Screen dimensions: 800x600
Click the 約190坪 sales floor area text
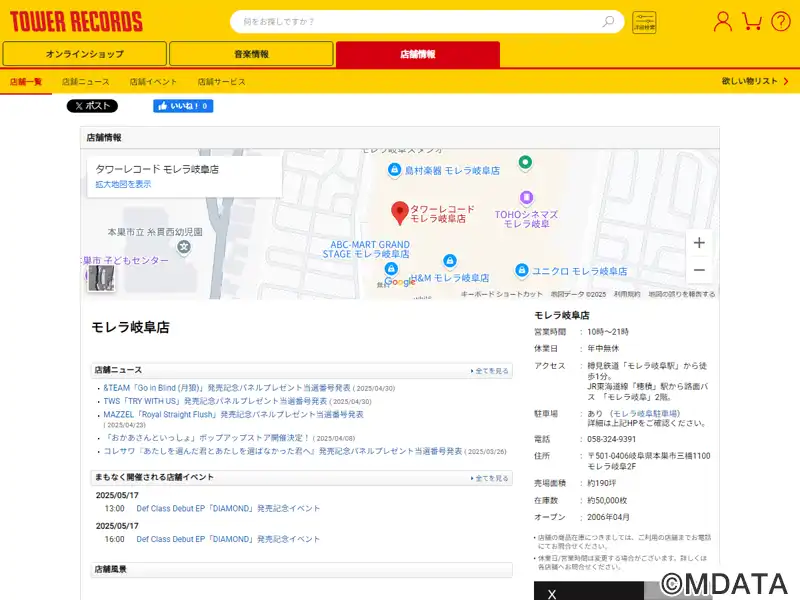pos(602,483)
